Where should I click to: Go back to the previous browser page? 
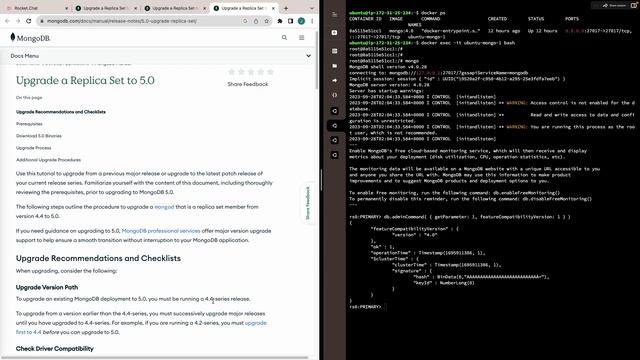tap(7, 21)
